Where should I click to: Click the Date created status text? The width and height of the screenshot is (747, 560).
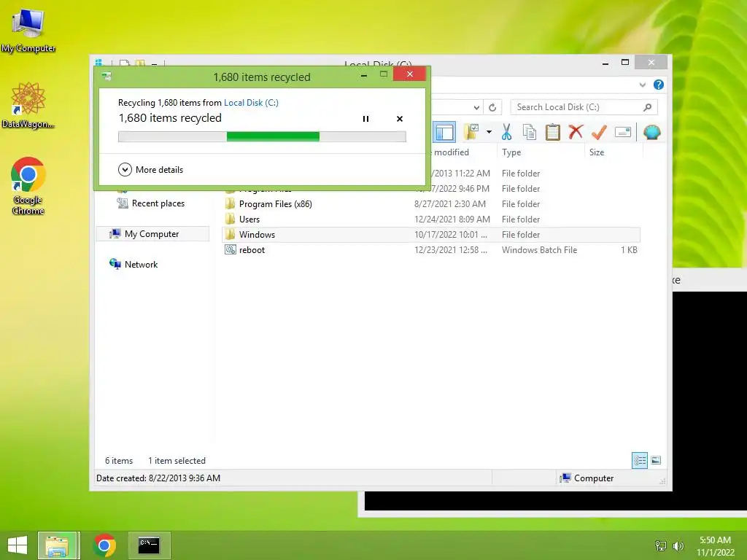click(x=158, y=478)
